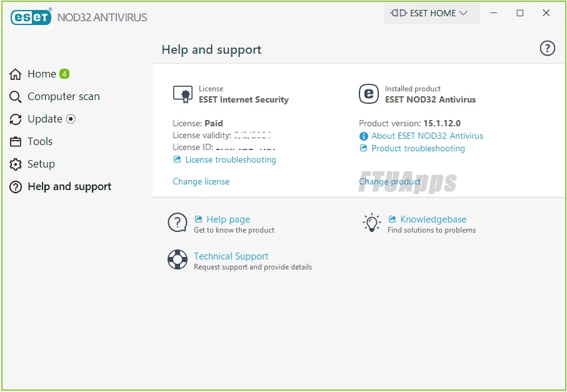Image resolution: width=567 pixels, height=392 pixels.
Task: Click the small link icon before Help page
Action: 198,219
